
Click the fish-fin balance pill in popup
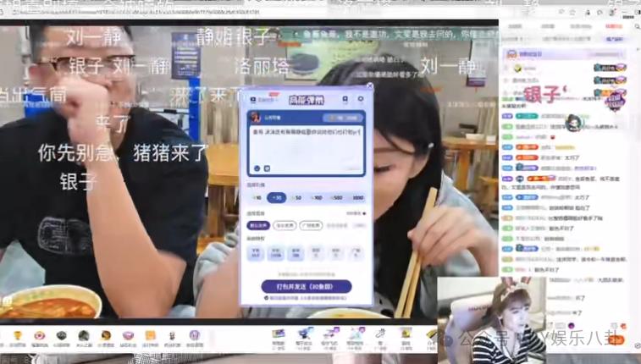click(343, 118)
